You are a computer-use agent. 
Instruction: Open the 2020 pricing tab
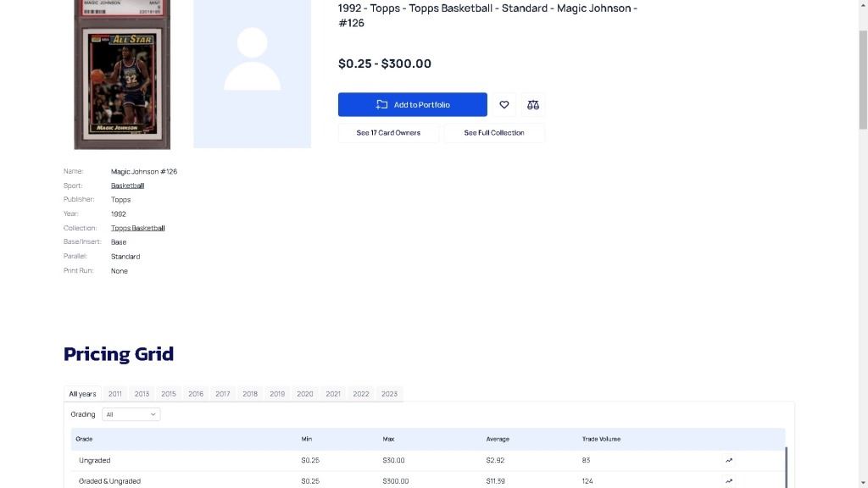pyautogui.click(x=305, y=394)
